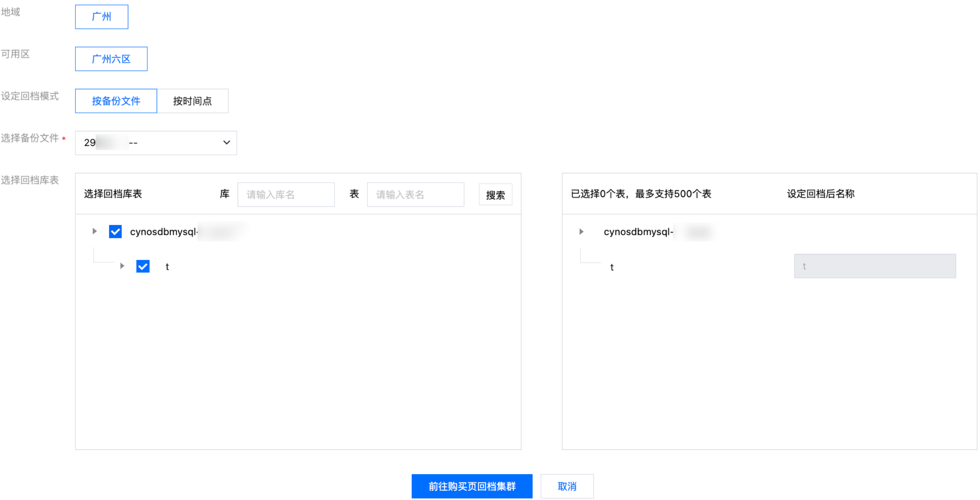Click the 搜索 search button
980x500 pixels.
pos(495,195)
